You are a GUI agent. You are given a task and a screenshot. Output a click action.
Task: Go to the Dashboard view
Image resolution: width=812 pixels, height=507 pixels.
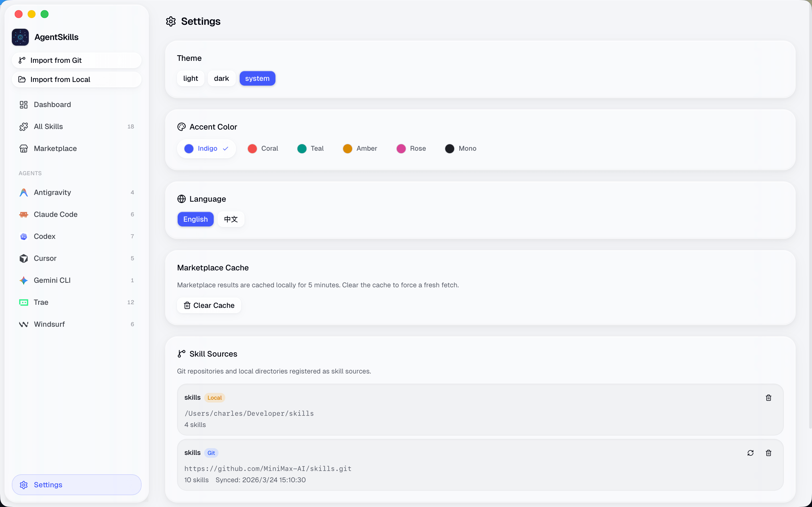coord(52,104)
